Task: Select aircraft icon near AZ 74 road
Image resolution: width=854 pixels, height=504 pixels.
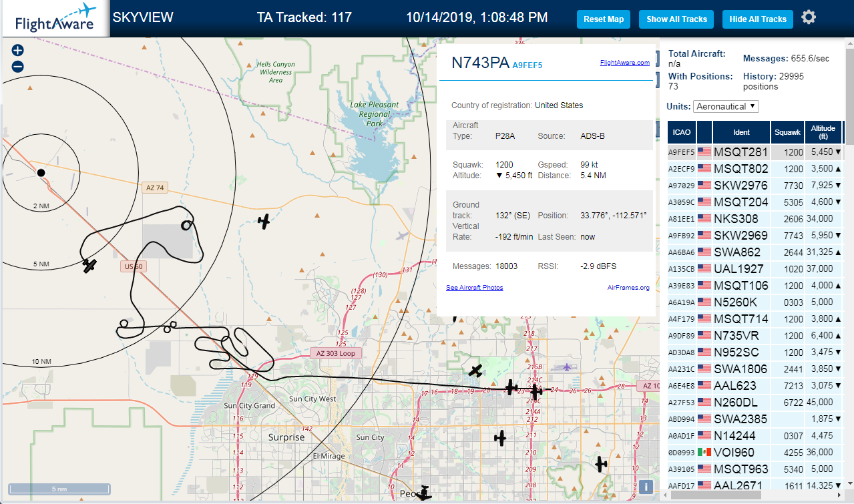Action: [264, 221]
